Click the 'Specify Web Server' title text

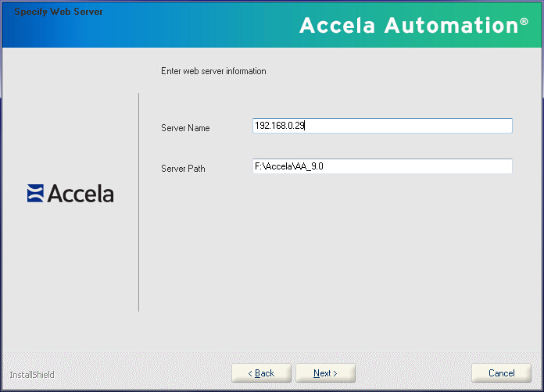[58, 12]
